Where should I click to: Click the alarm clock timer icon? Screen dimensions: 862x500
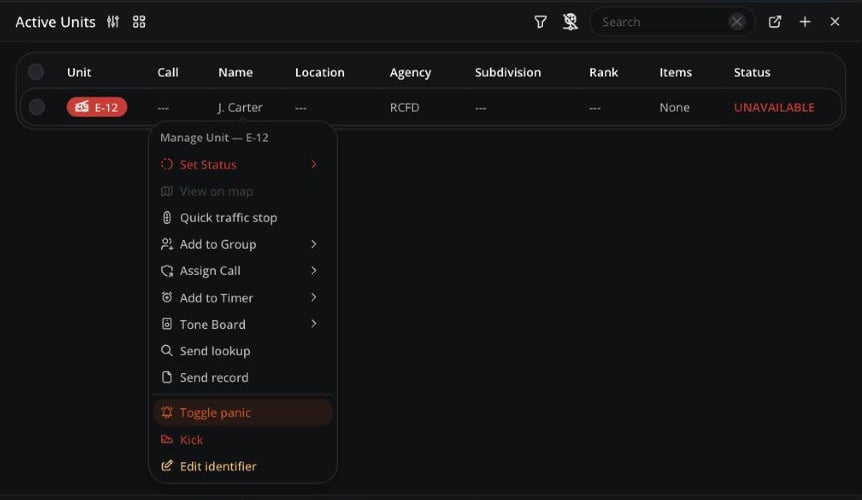tap(167, 297)
